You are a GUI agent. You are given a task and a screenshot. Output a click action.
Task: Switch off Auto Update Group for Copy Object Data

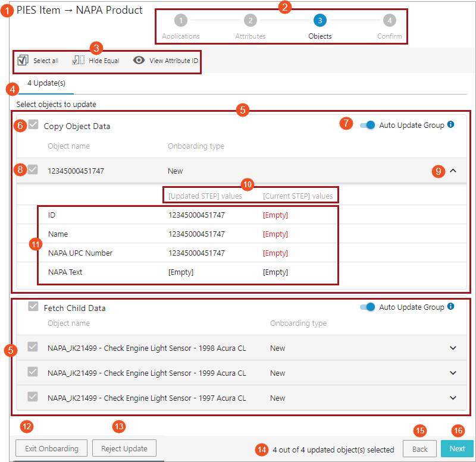(x=368, y=125)
